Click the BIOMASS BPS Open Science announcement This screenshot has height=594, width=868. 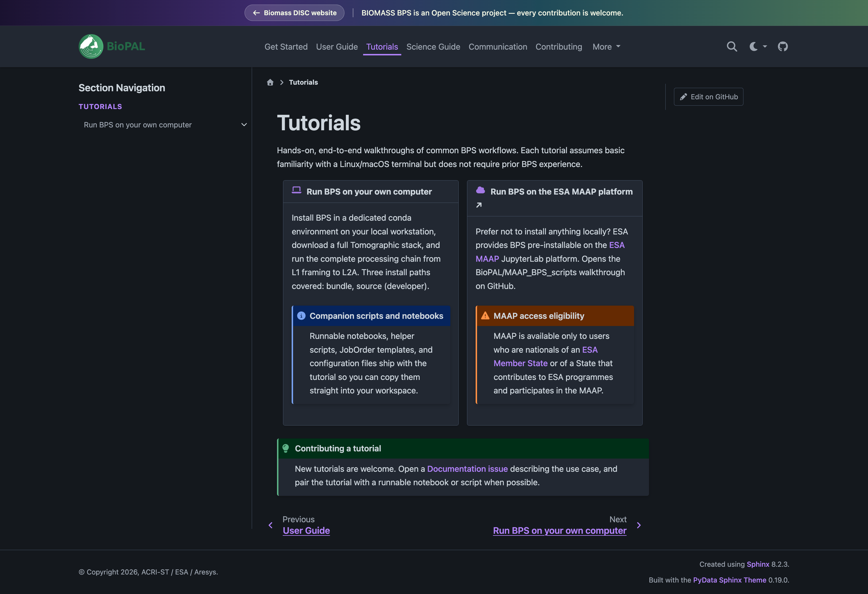coord(492,13)
